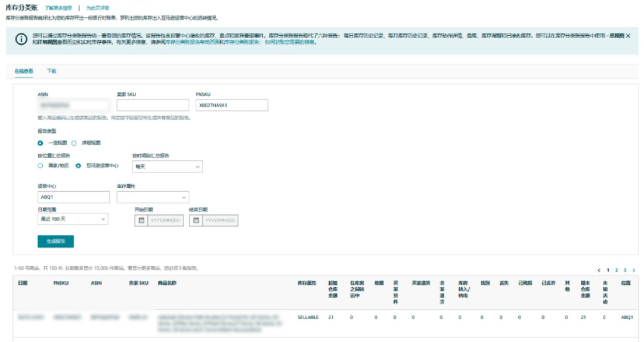Select the 详细视图 radio button

coord(74,143)
